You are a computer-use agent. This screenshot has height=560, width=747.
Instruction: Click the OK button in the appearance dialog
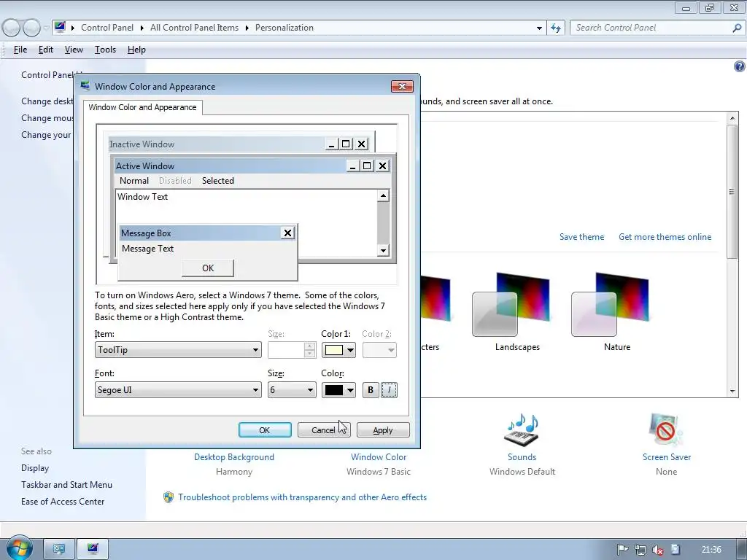[x=265, y=430]
